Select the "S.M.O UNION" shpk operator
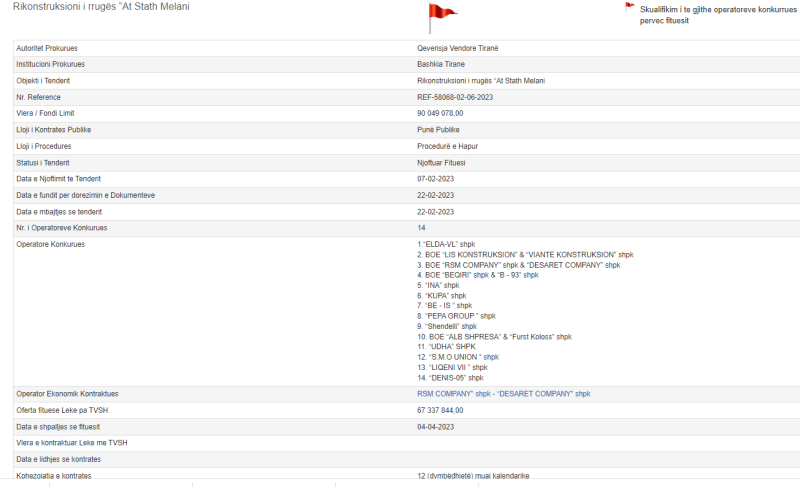The width and height of the screenshot is (800, 487). coord(457,357)
